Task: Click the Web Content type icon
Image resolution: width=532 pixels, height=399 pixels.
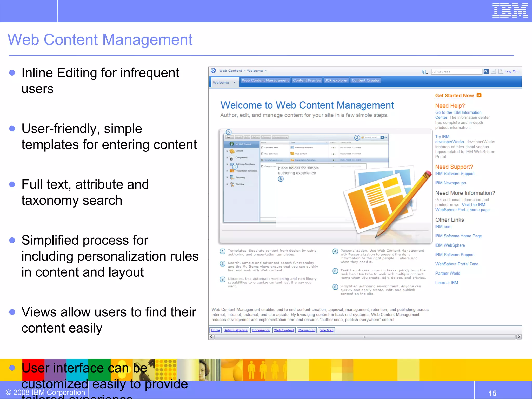Action: [x=292, y=154]
